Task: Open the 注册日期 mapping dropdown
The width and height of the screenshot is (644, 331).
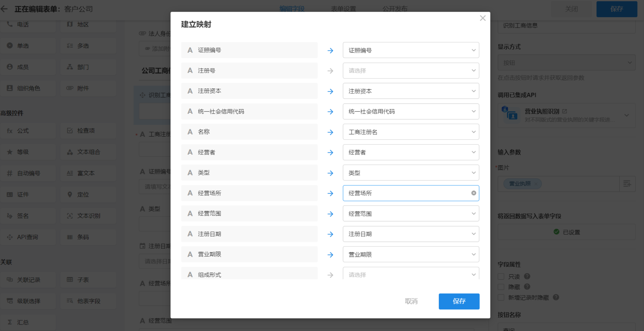Action: click(x=411, y=234)
